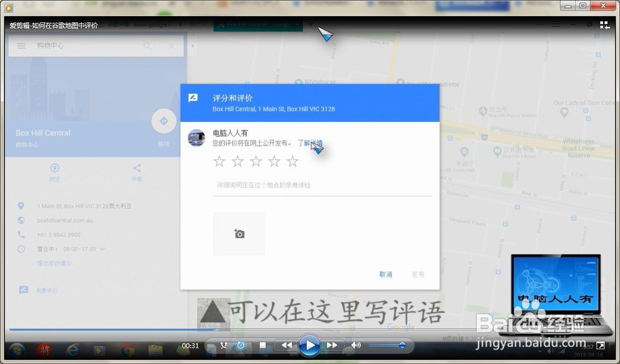Click 发布 to publish the review

418,274
